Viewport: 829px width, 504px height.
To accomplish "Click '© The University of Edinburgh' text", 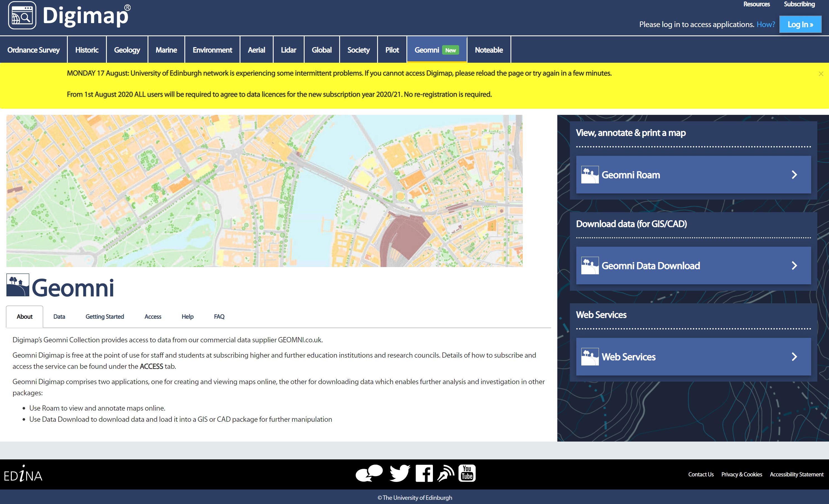I will pos(414,498).
